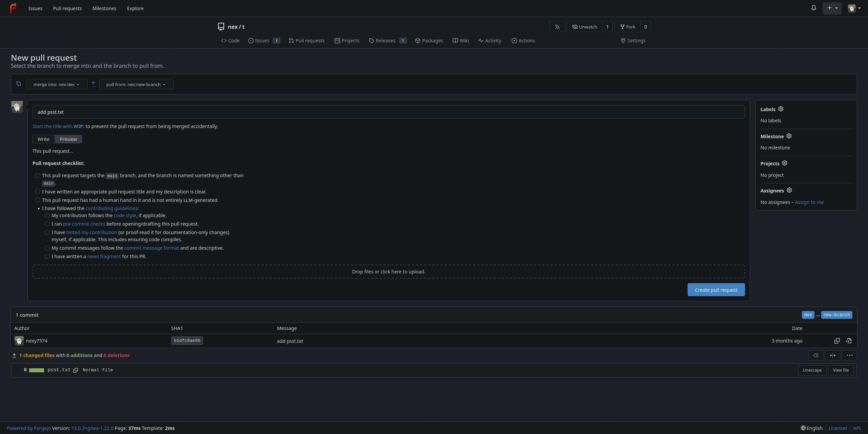This screenshot has width=868, height=434.
Task: Open the merge into nex:dev dropdown
Action: tap(56, 84)
